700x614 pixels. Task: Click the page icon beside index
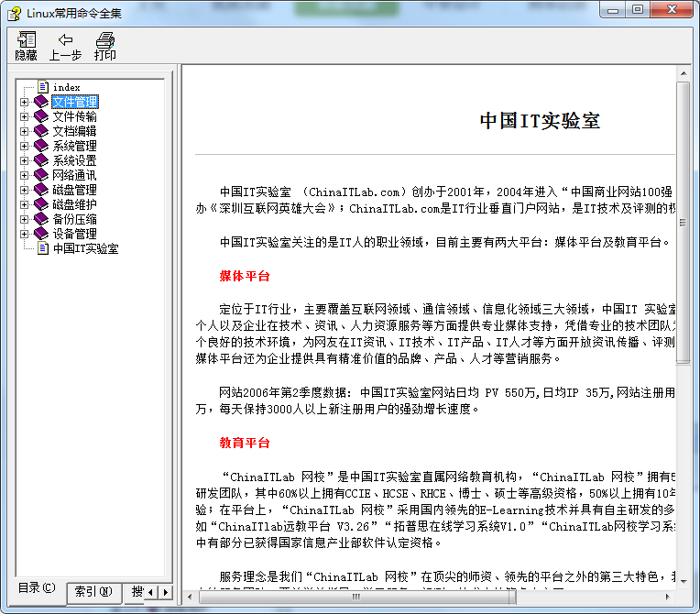(43, 87)
